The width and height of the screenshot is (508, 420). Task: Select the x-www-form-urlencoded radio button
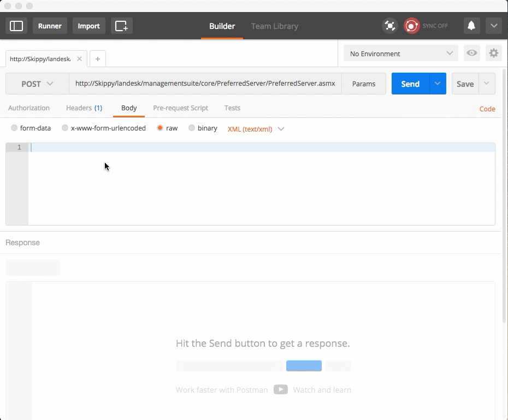point(65,128)
